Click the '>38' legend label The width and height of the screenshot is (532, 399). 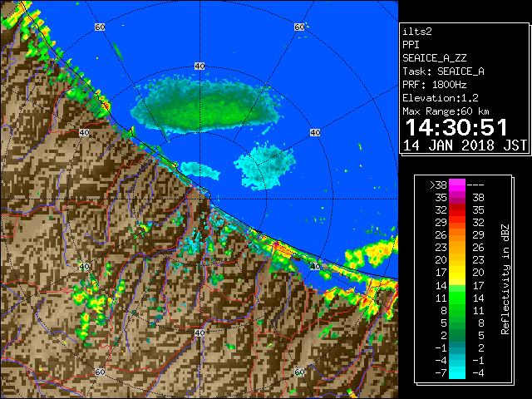coord(438,185)
